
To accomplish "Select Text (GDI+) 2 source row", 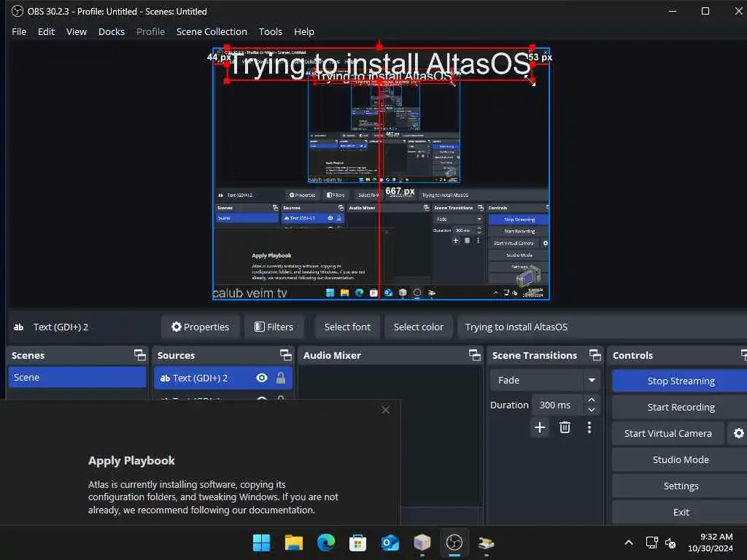I will [223, 378].
